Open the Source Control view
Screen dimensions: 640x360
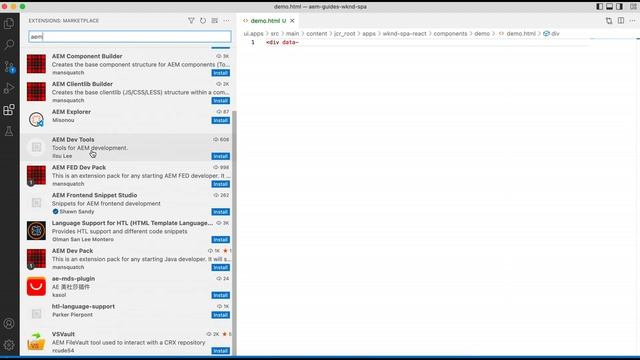(9, 67)
